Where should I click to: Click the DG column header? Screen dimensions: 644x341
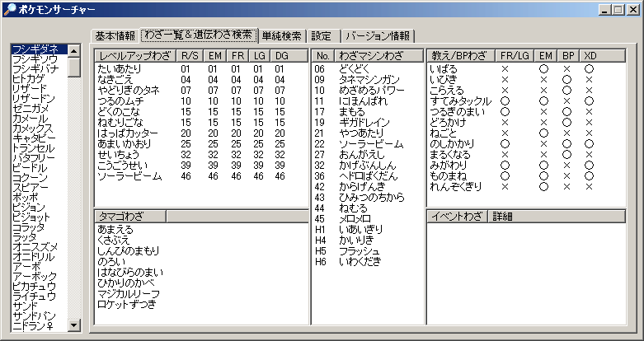coord(289,56)
